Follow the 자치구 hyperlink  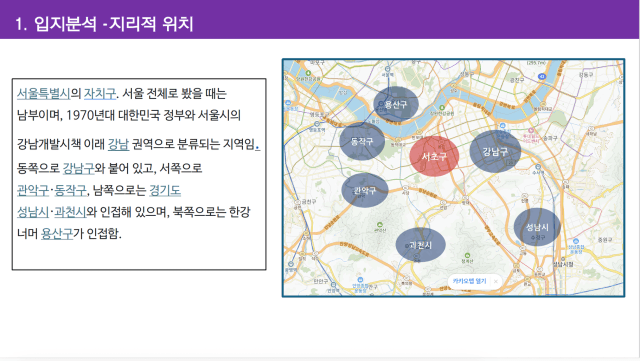point(100,94)
